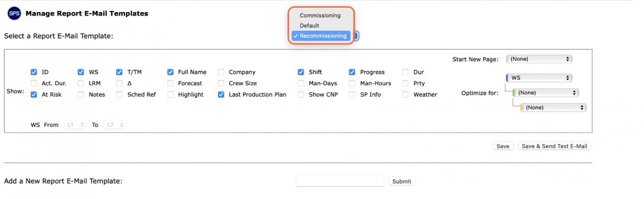Image resolution: width=644 pixels, height=199 pixels.
Task: Enable the Weather checkbox
Action: click(x=405, y=95)
